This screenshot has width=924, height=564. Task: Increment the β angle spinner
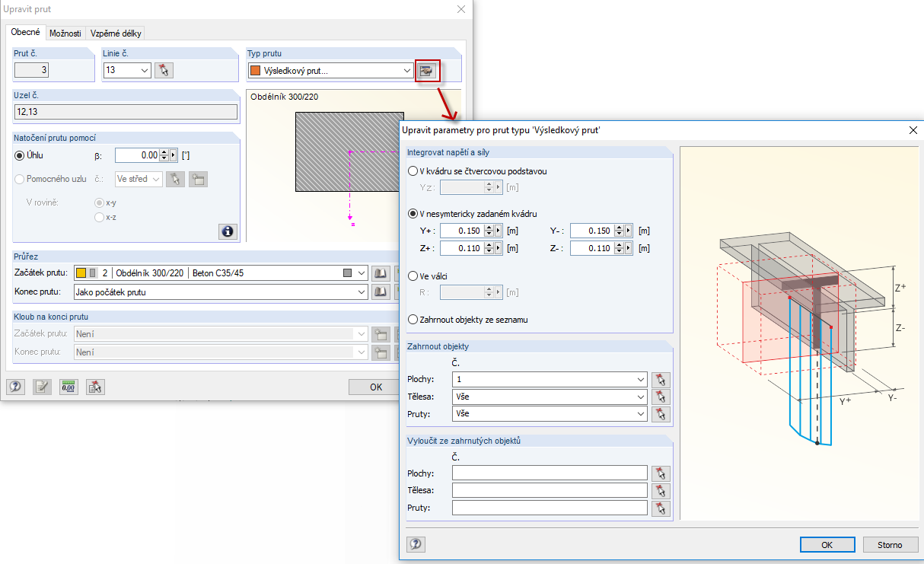tap(164, 152)
